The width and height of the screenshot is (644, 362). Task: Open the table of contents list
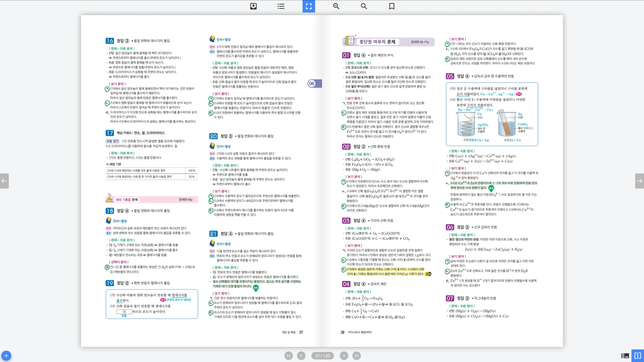tap(281, 6)
